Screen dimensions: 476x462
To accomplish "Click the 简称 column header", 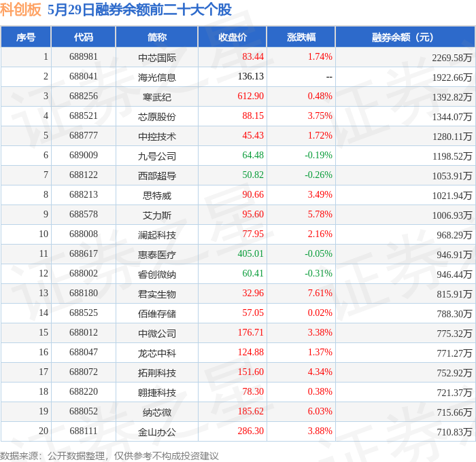I will pos(157,37).
